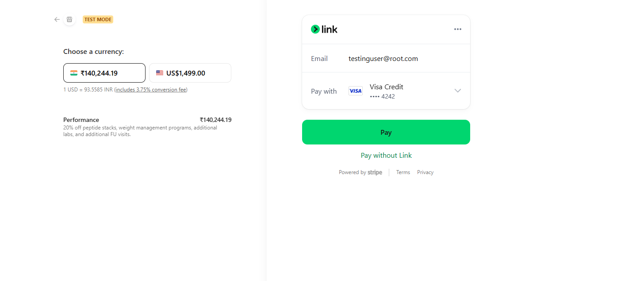Open the Terms link

pyautogui.click(x=403, y=172)
